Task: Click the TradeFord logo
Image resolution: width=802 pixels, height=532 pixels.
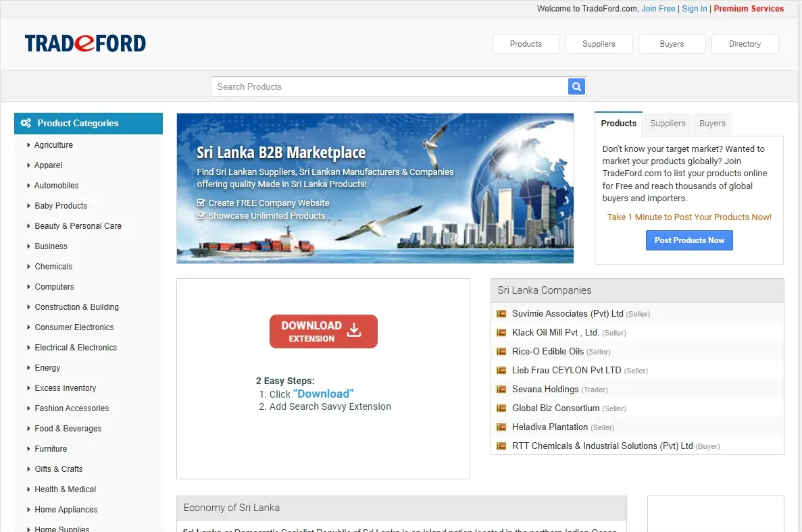Action: pos(85,44)
